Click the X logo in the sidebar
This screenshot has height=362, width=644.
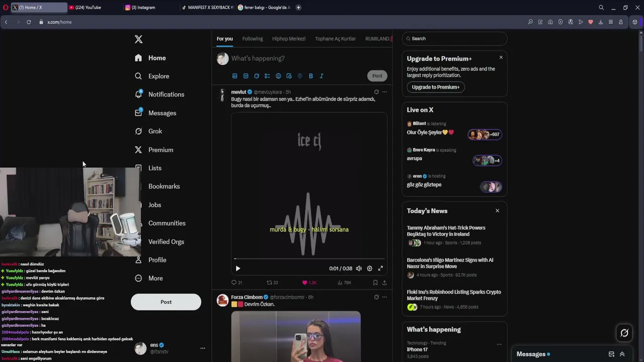[139, 39]
